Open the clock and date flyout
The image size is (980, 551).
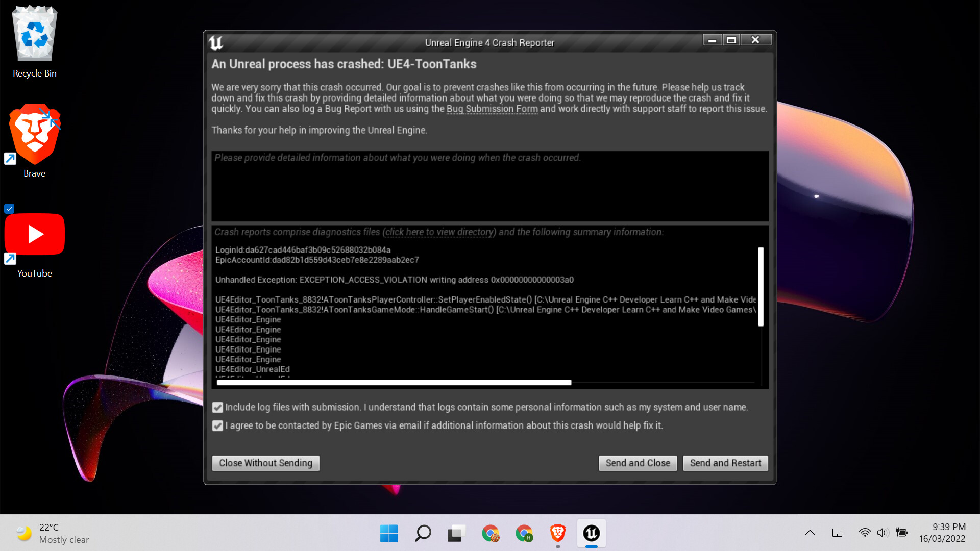(x=942, y=533)
